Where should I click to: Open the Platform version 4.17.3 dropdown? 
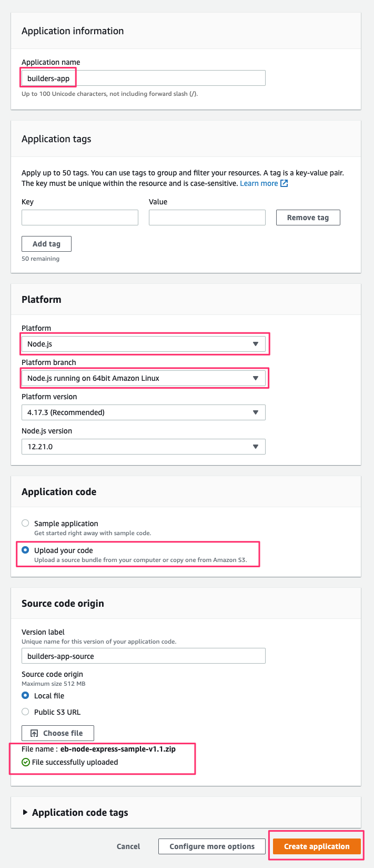click(144, 412)
